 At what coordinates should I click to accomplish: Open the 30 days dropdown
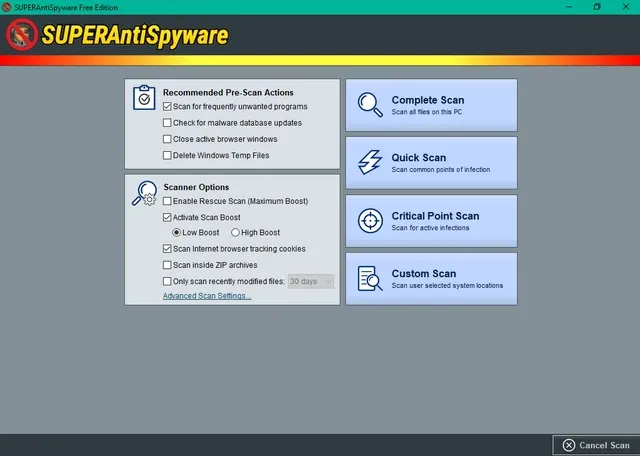311,281
